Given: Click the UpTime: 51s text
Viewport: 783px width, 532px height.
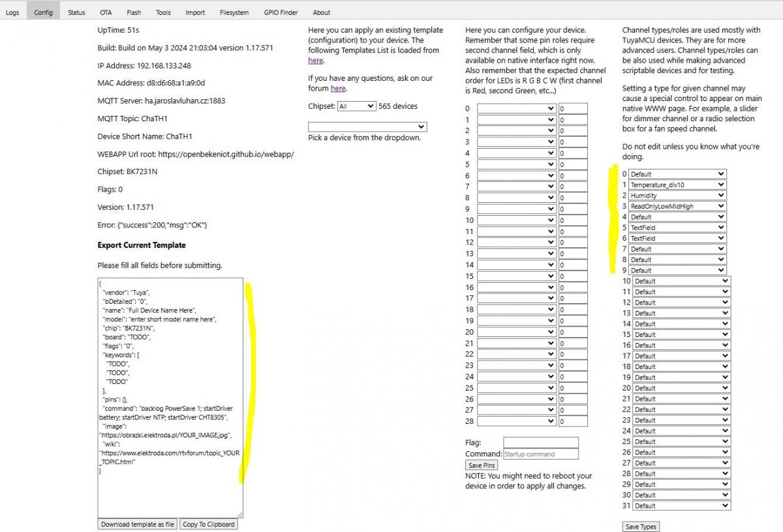Looking at the screenshot, I should tap(118, 30).
